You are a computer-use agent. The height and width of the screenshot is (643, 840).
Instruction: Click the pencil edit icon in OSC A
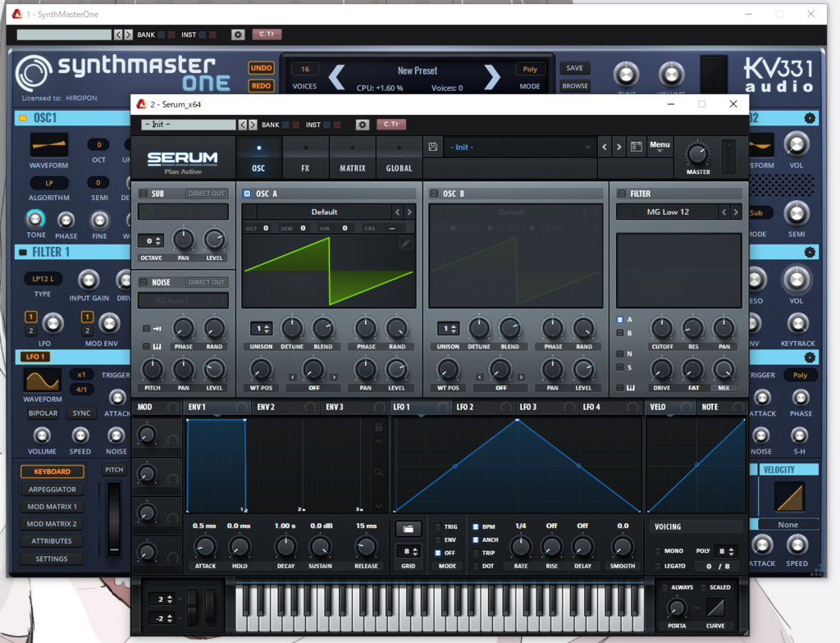(x=405, y=244)
